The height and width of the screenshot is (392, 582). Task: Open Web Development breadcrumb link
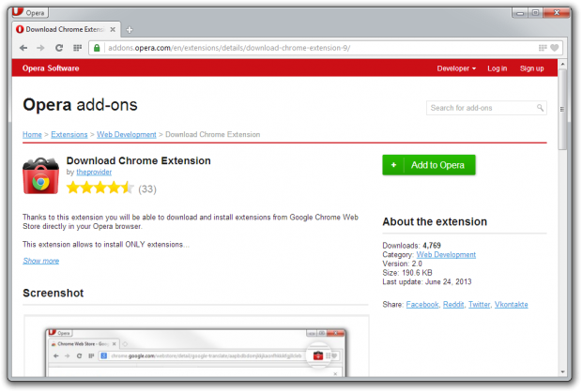click(126, 135)
